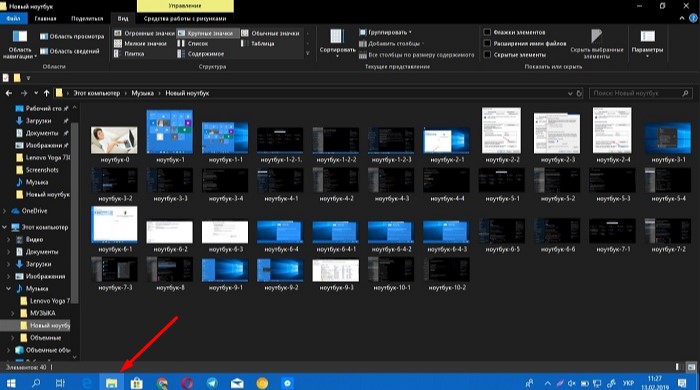Select Огромные значки layout

click(x=144, y=33)
